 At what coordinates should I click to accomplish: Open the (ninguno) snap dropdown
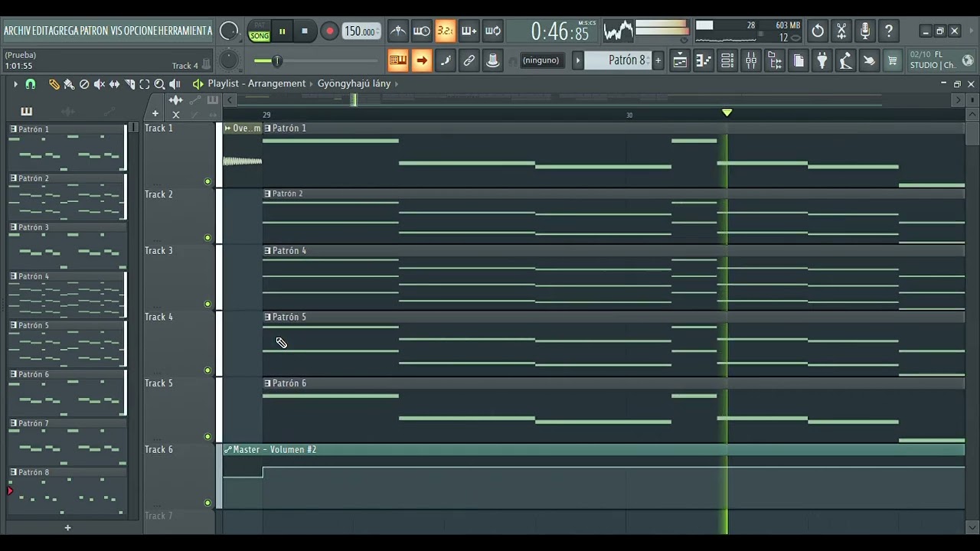(541, 60)
